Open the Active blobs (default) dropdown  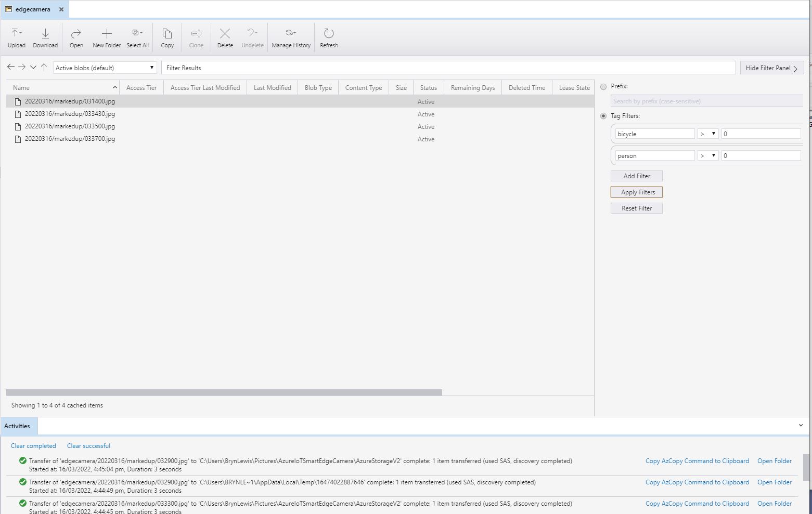(105, 68)
